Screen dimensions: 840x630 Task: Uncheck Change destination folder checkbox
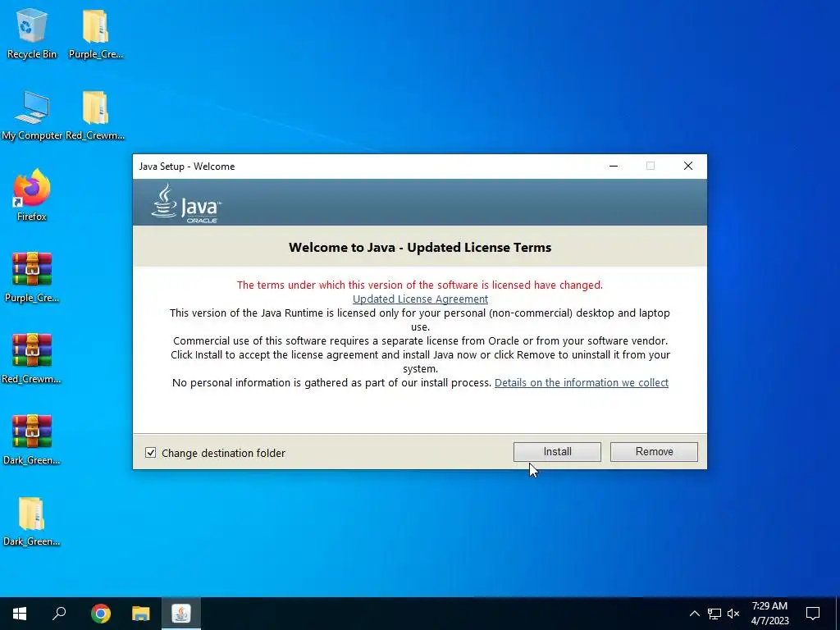pyautogui.click(x=151, y=453)
